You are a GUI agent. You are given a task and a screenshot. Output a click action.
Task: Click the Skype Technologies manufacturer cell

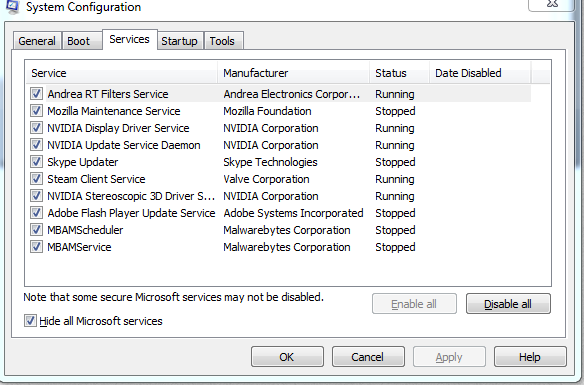pyautogui.click(x=270, y=162)
